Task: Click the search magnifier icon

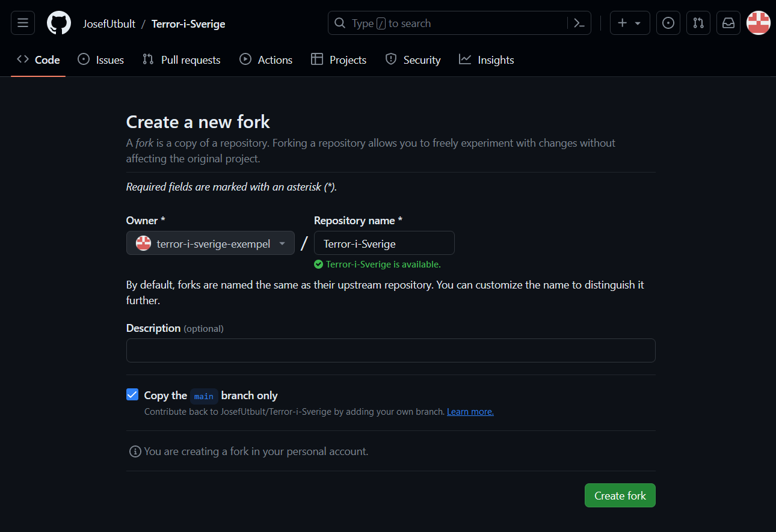Action: click(x=340, y=23)
